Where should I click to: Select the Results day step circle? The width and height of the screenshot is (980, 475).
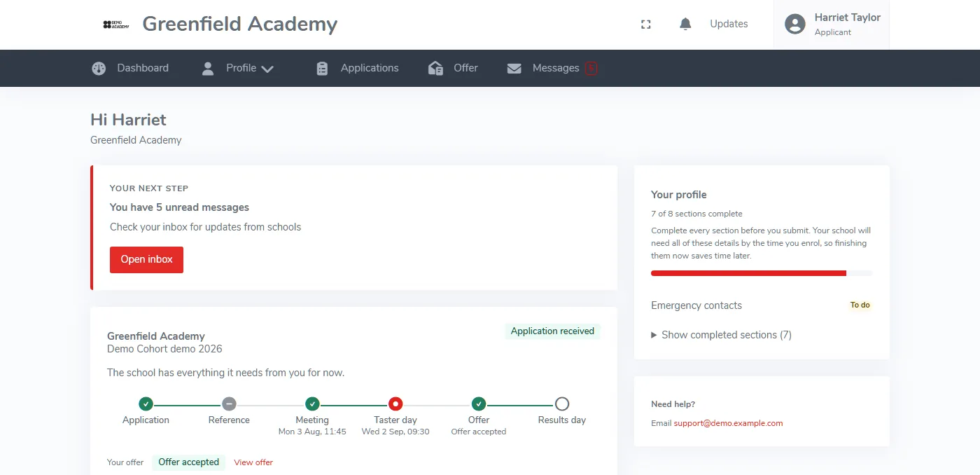pos(562,404)
